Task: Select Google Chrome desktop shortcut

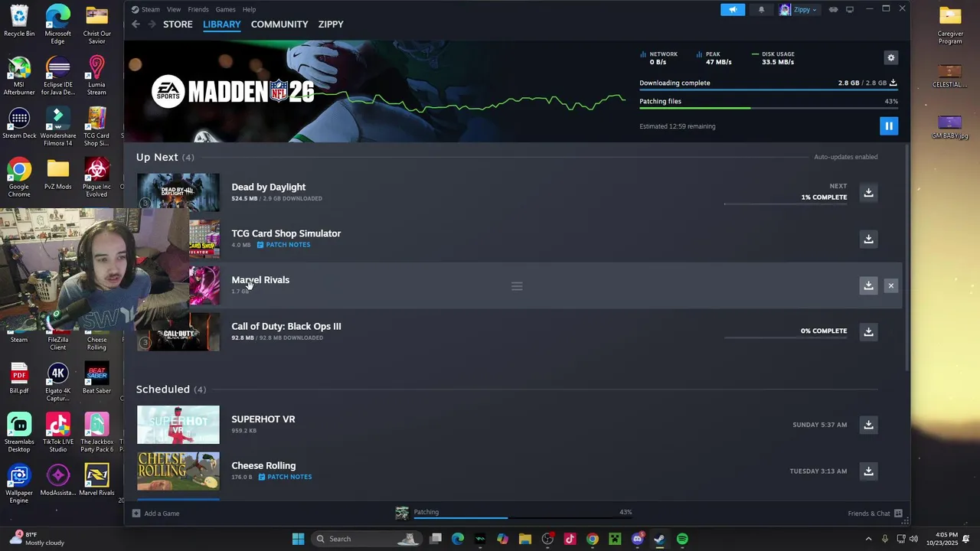Action: [19, 178]
